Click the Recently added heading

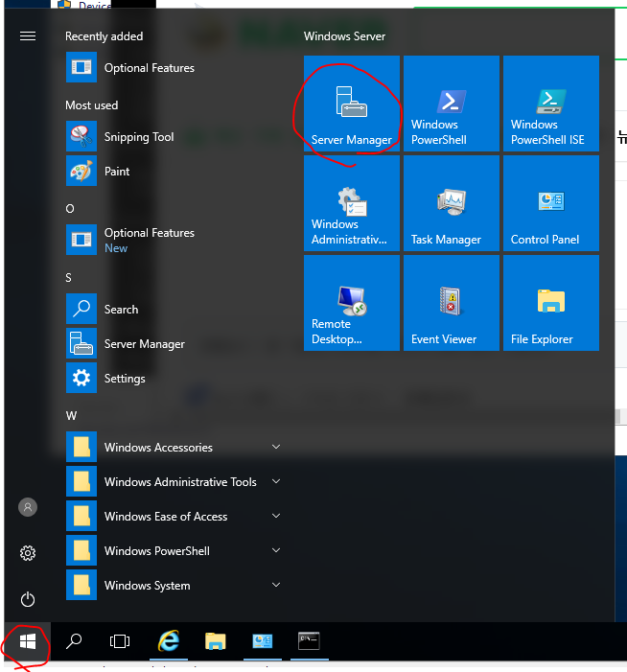point(104,36)
